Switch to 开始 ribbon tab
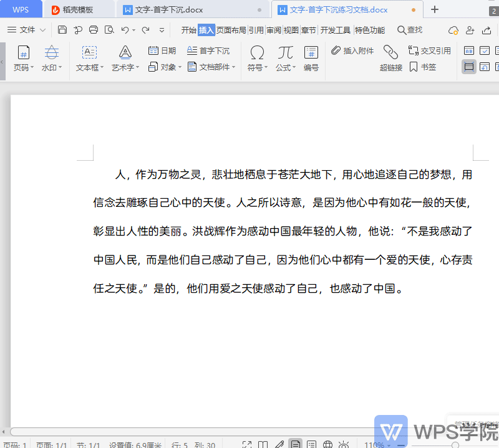The width and height of the screenshot is (499, 448). (189, 30)
